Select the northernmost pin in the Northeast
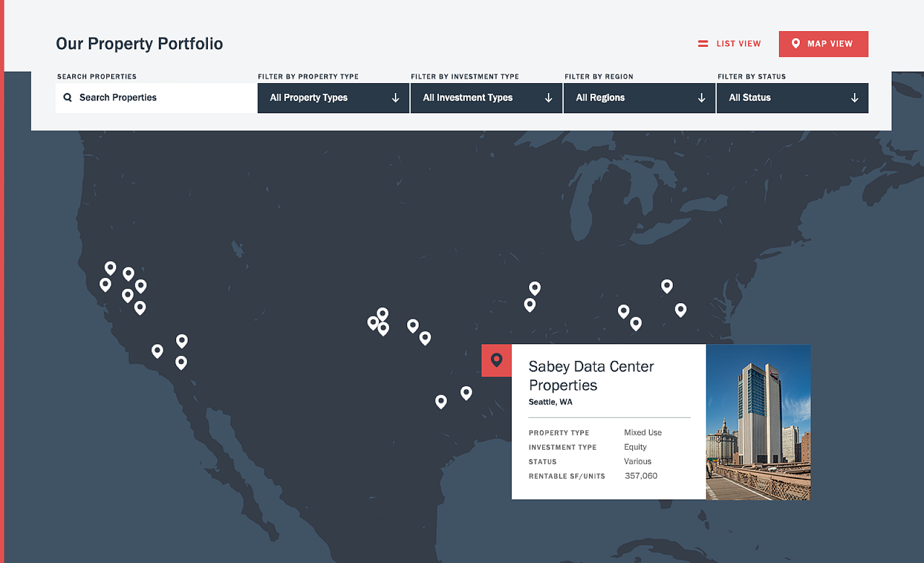 667,286
